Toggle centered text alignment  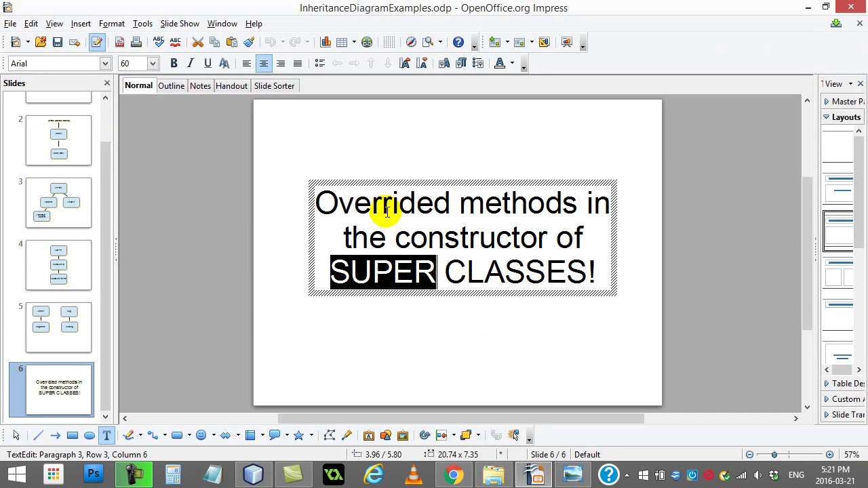coord(264,63)
